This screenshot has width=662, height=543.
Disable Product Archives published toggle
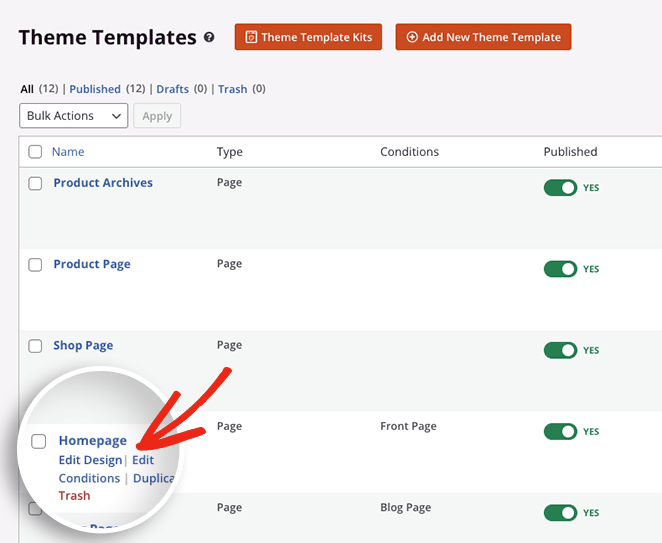point(560,187)
